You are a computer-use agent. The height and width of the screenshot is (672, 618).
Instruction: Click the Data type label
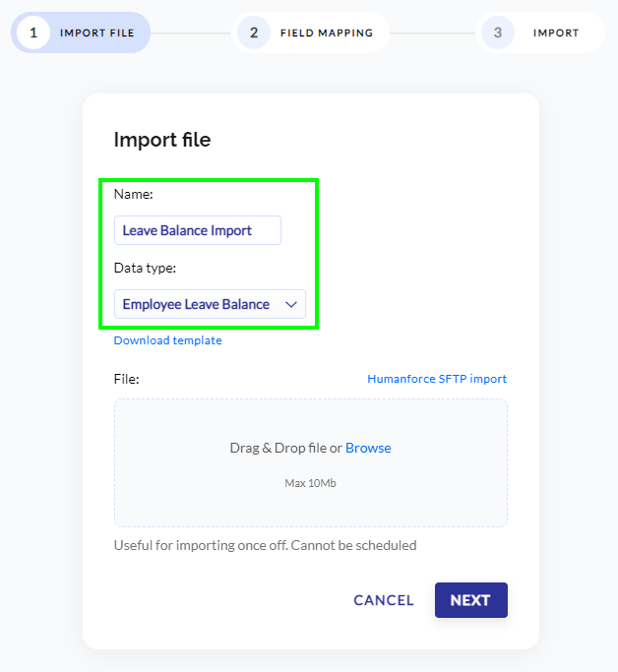click(x=145, y=269)
